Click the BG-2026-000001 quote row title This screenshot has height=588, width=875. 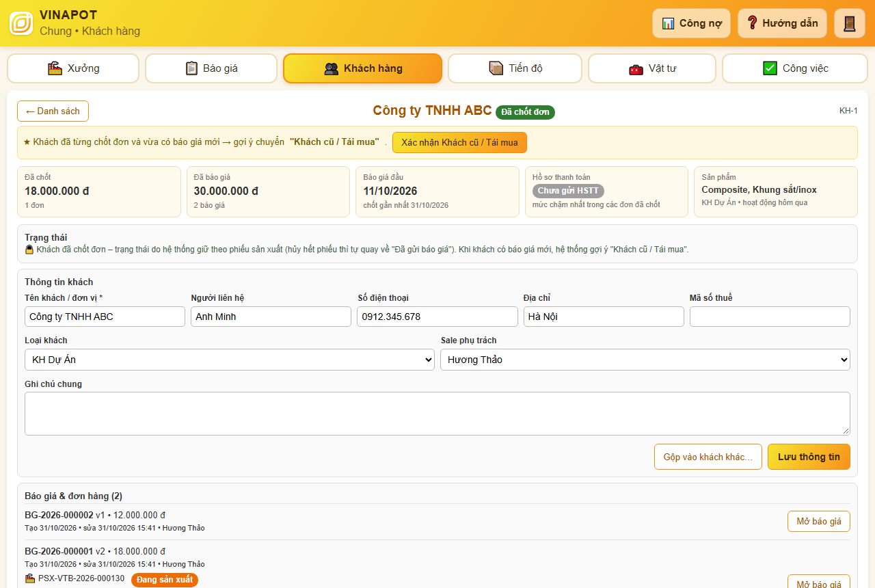[x=59, y=551]
